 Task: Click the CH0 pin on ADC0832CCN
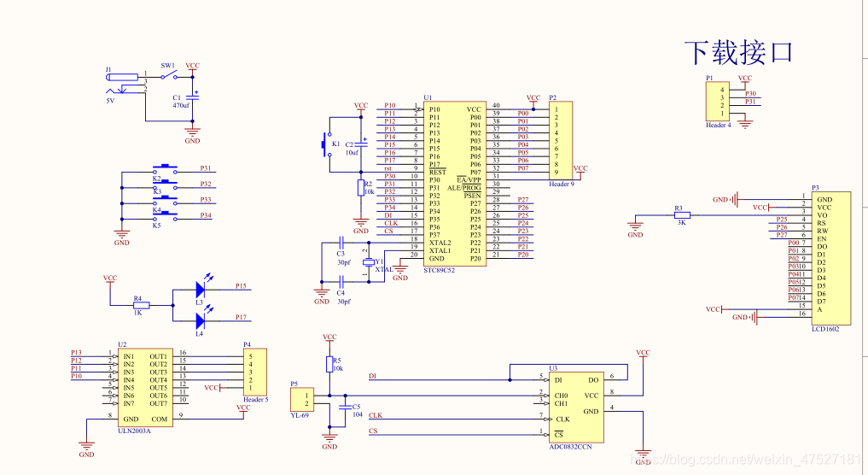(562, 396)
